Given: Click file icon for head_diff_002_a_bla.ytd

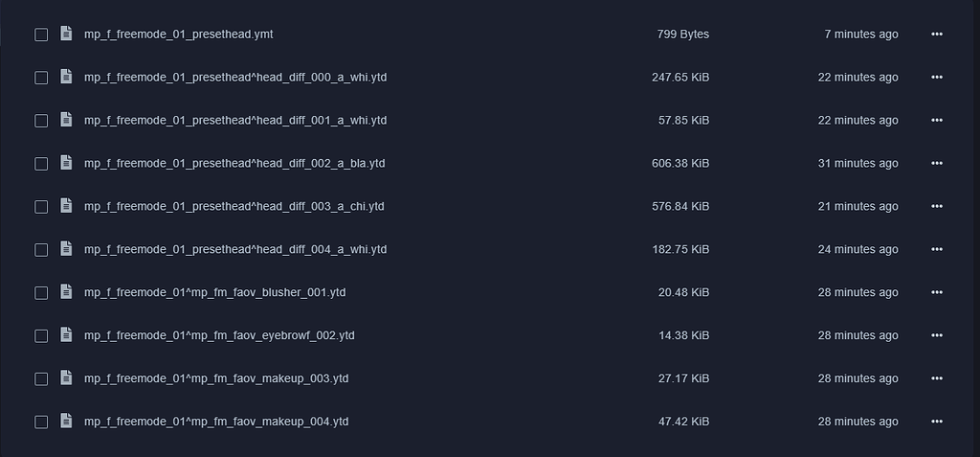Looking at the screenshot, I should (66, 164).
